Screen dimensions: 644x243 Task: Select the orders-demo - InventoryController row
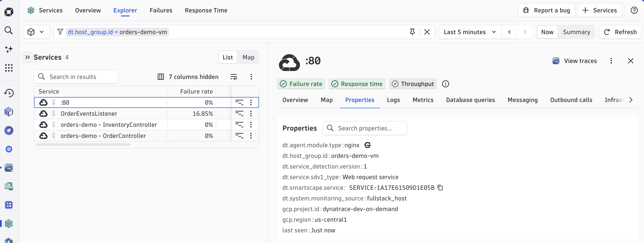tap(146, 124)
